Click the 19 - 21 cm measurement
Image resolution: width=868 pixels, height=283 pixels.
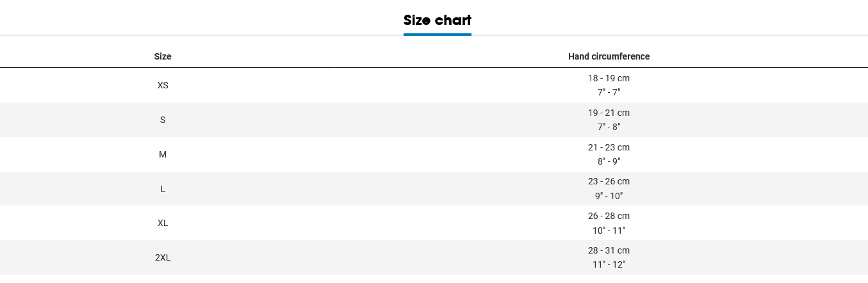(609, 113)
